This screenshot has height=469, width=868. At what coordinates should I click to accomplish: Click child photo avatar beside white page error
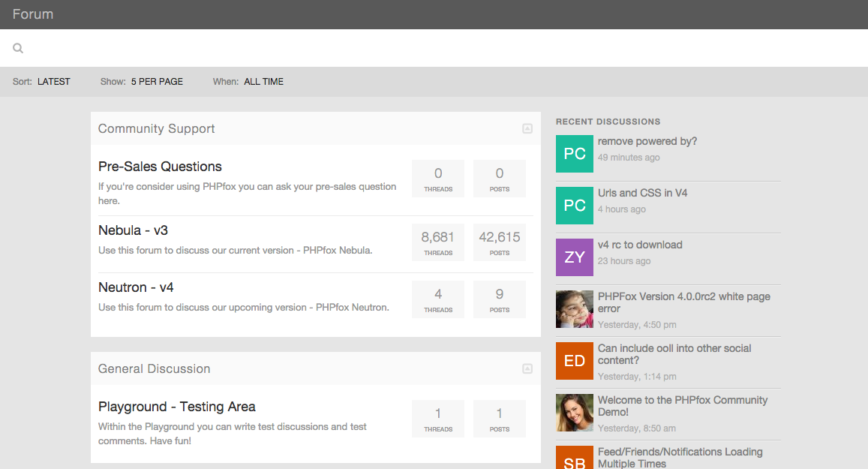tap(574, 309)
